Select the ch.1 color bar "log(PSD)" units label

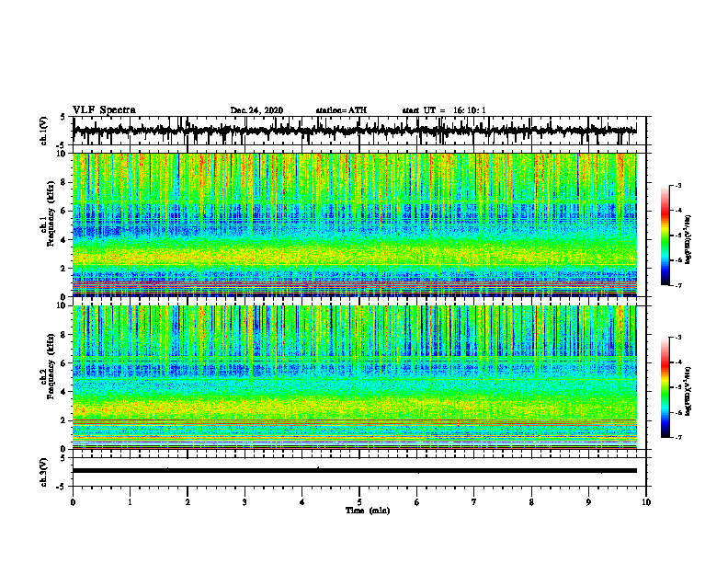pyautogui.click(x=688, y=239)
